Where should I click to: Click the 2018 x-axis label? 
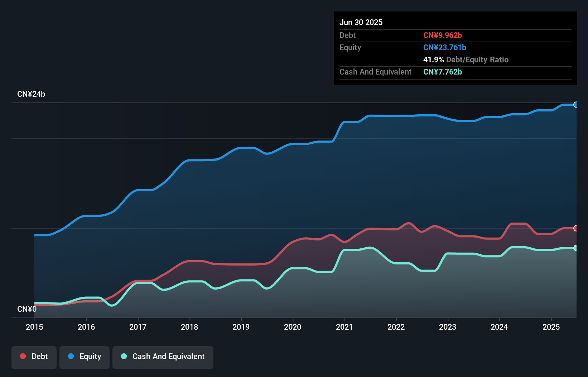pyautogui.click(x=189, y=327)
